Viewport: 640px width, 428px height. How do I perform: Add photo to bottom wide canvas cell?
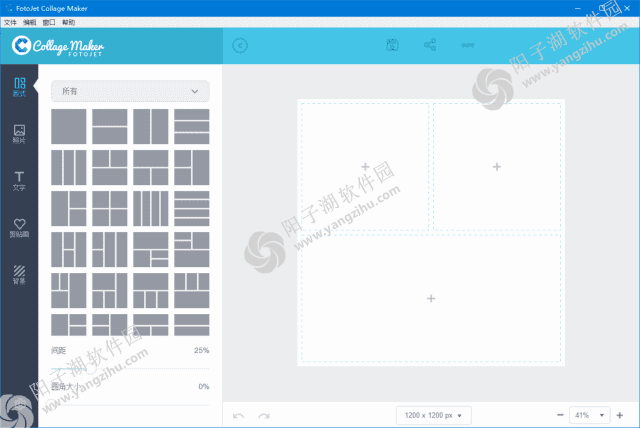(431, 298)
